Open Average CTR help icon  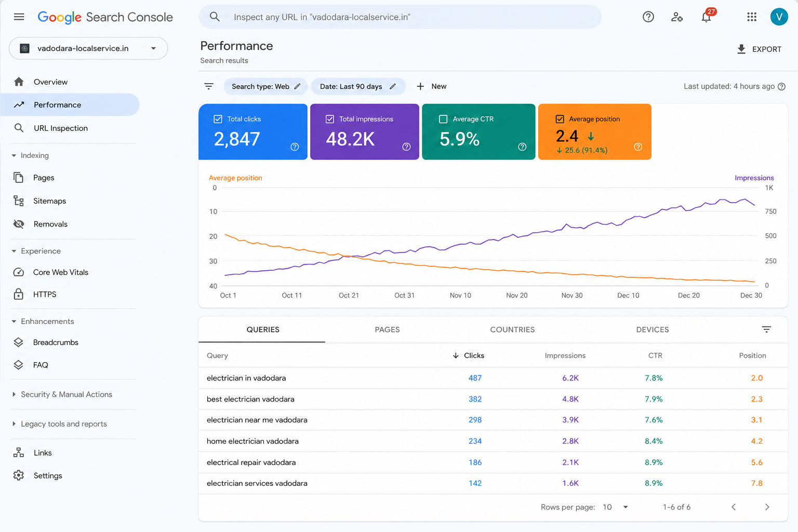click(522, 147)
